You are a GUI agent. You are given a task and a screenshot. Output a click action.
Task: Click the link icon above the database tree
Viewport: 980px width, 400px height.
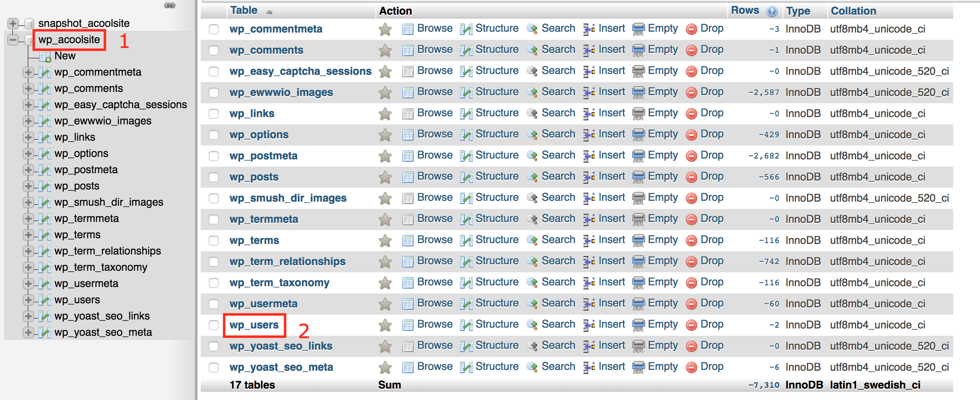pos(170,5)
